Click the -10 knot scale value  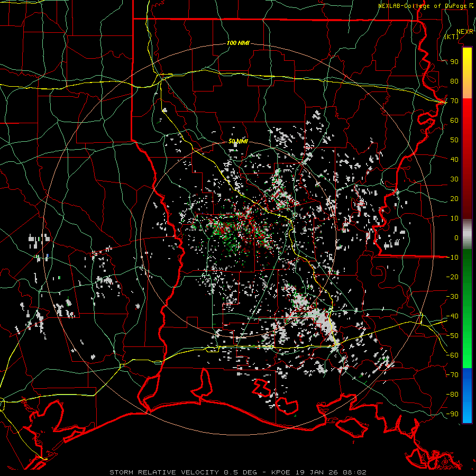[452, 258]
